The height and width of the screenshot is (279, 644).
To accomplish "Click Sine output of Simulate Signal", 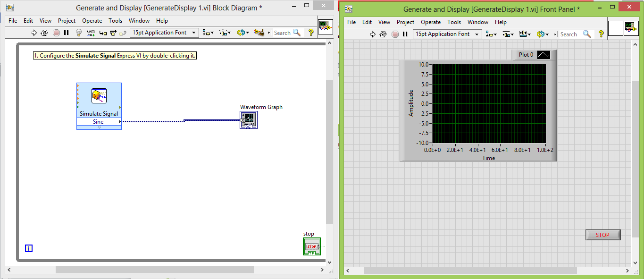I will 99,122.
